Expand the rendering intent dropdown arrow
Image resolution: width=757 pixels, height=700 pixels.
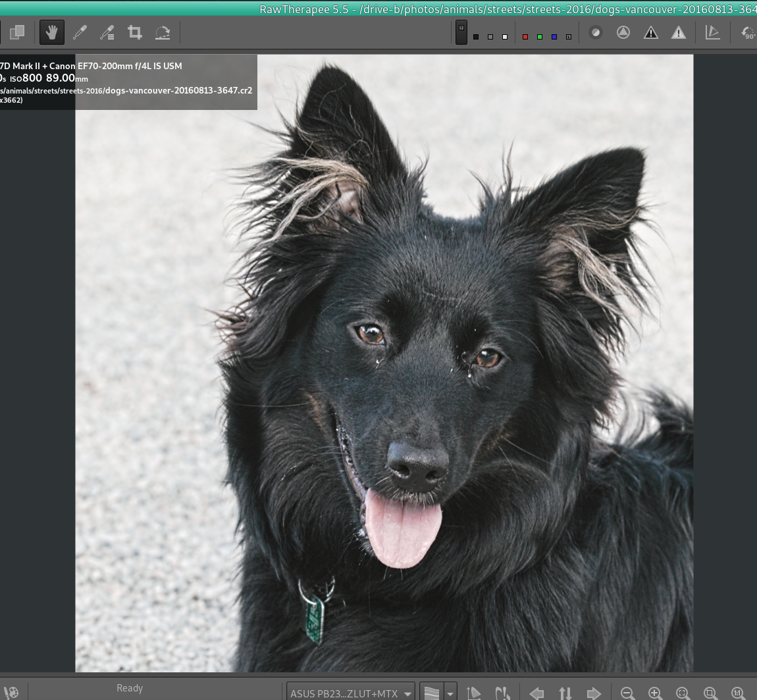[450, 693]
